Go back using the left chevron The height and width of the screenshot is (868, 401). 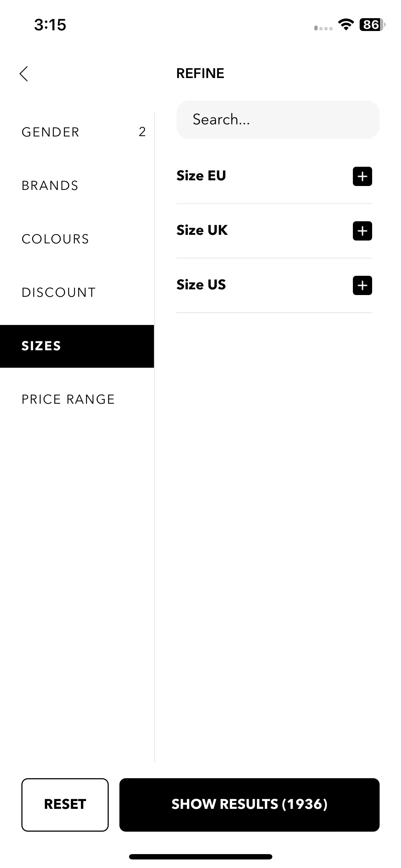(x=24, y=74)
